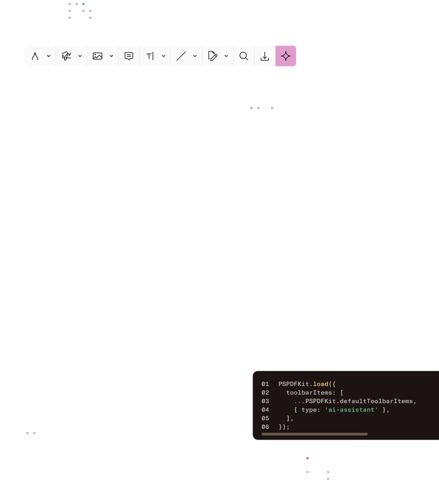Click 'toolbarItems:' in code line 02
The height and width of the screenshot is (504, 439).
coord(311,393)
